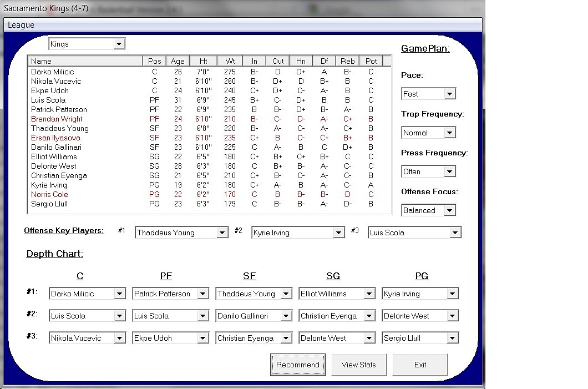
Task: Open the League menu
Action: [21, 25]
